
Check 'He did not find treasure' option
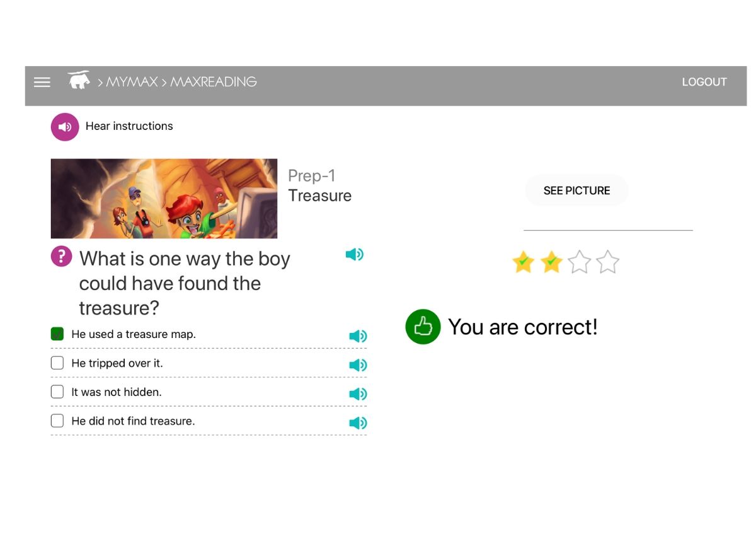pos(57,421)
